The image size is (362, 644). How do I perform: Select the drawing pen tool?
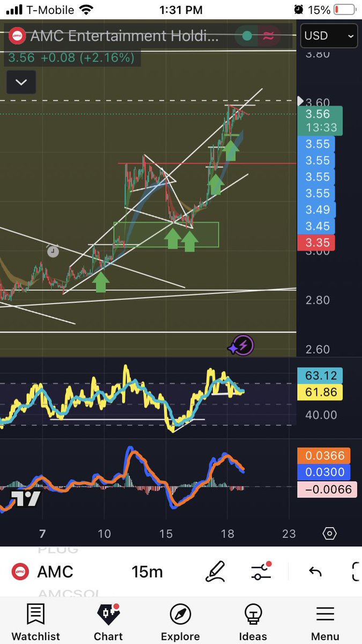coord(216,572)
